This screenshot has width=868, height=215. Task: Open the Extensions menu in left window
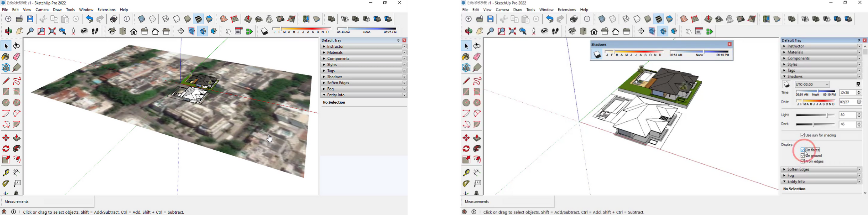tap(106, 10)
